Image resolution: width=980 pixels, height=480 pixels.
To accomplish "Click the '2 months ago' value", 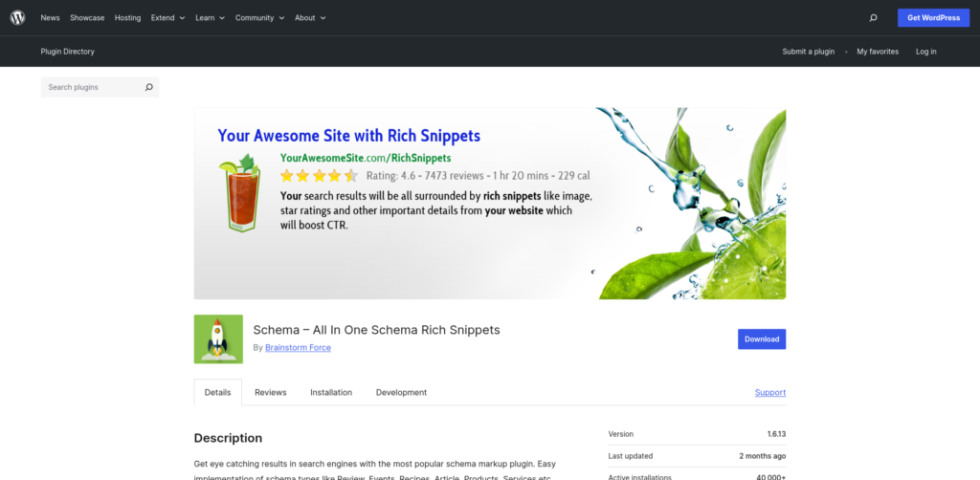I will 762,456.
